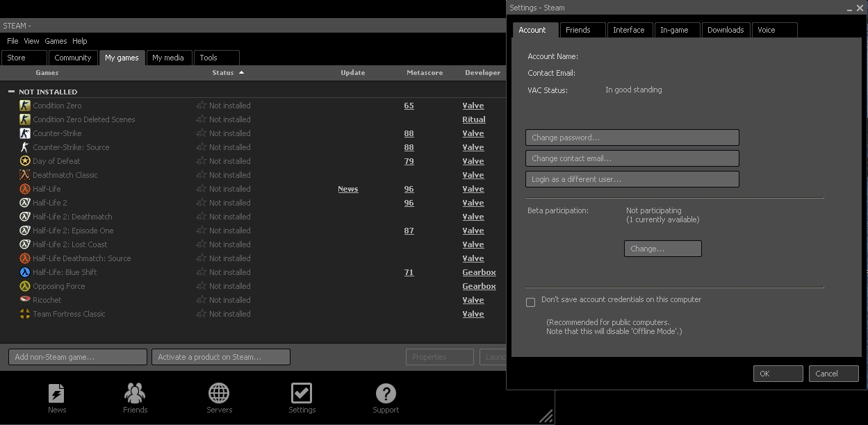Toggle favorite star for Team Fortress Classic
Viewport: 868px width, 425px height.
201,314
